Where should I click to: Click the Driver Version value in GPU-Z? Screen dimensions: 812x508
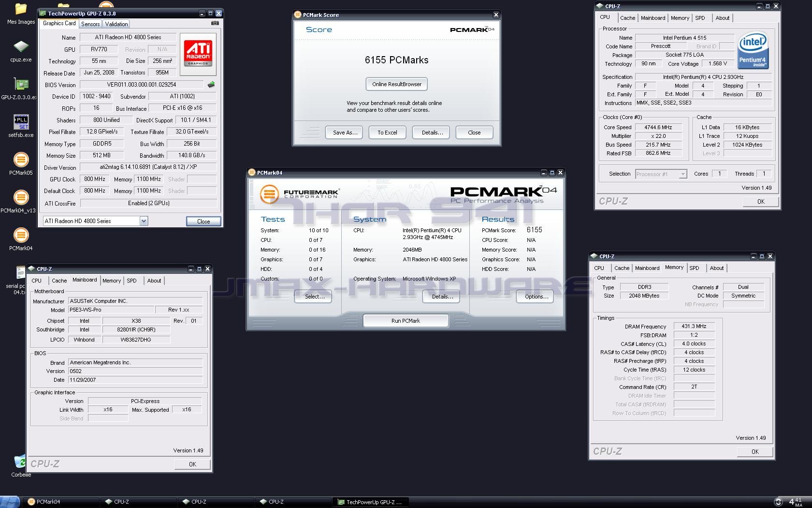coord(148,167)
